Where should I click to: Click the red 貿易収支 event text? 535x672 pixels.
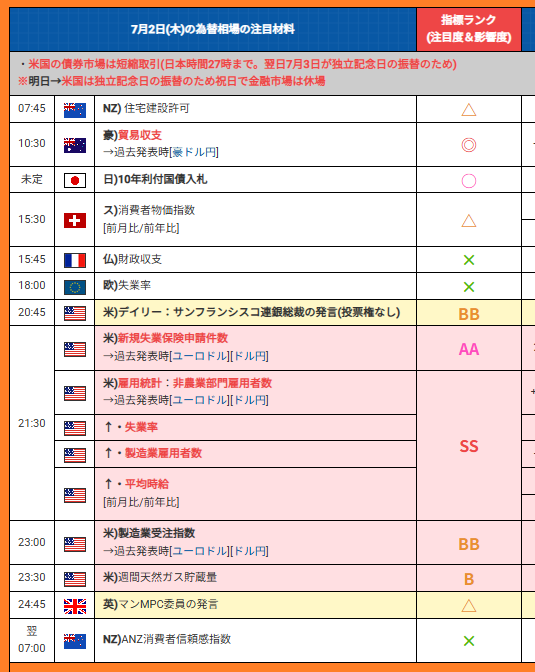(x=140, y=135)
